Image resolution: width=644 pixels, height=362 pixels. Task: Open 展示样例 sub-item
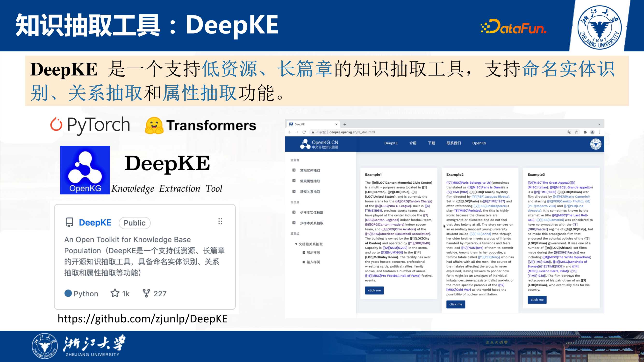pyautogui.click(x=313, y=253)
